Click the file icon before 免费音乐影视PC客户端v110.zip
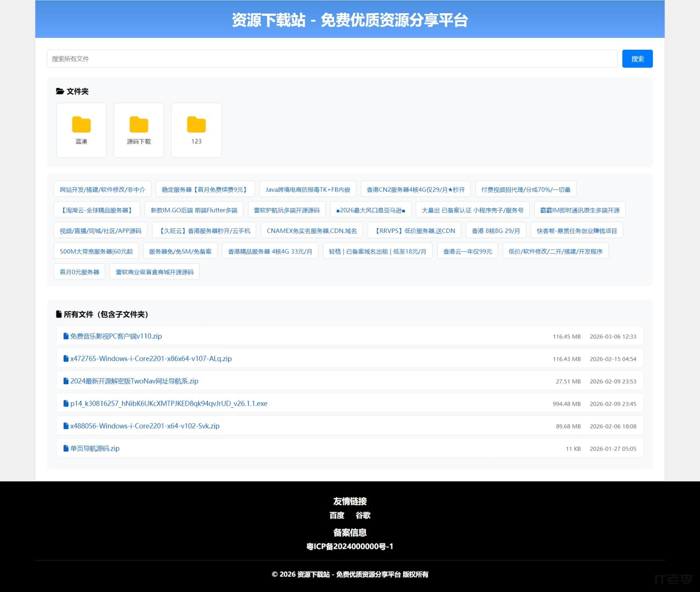This screenshot has width=700, height=592. coord(65,336)
